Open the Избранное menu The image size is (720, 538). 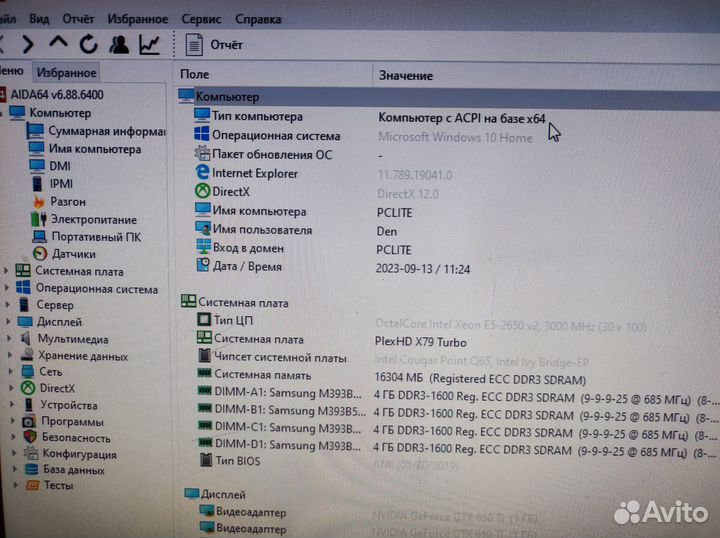tap(138, 19)
